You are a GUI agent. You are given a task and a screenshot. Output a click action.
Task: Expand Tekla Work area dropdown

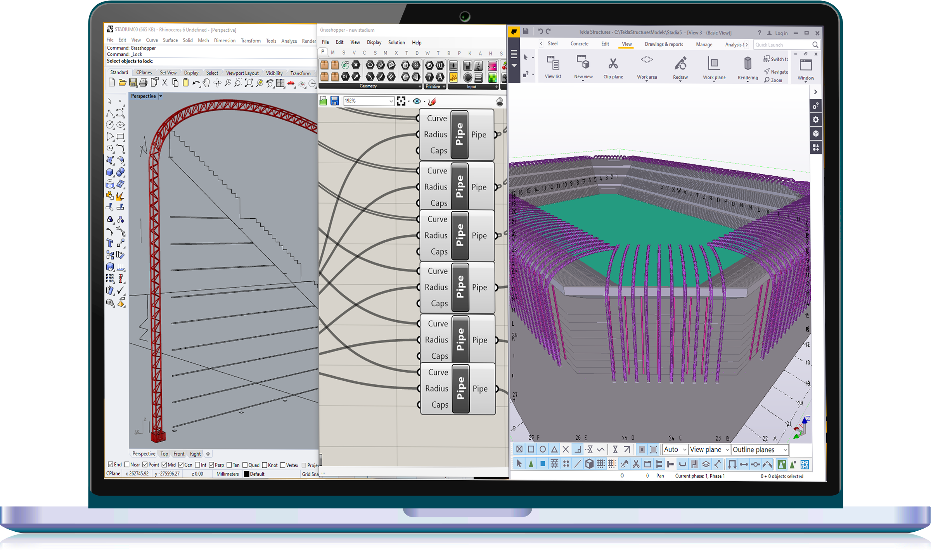[x=647, y=81]
